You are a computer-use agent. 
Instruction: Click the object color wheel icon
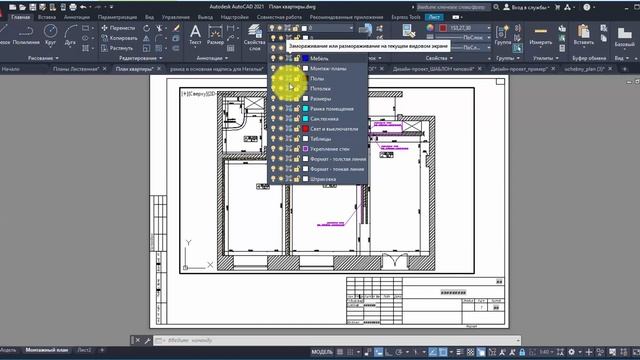coord(430,28)
